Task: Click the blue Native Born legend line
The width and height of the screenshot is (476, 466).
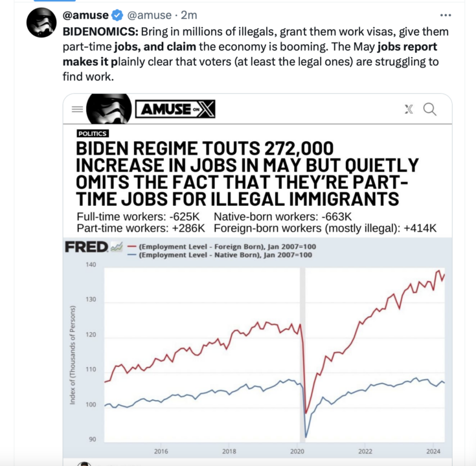Action: tap(131, 256)
